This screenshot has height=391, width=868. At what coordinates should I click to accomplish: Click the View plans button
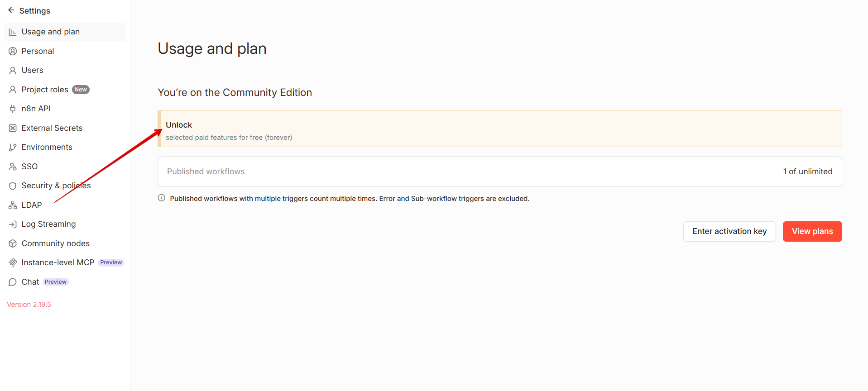click(x=812, y=231)
